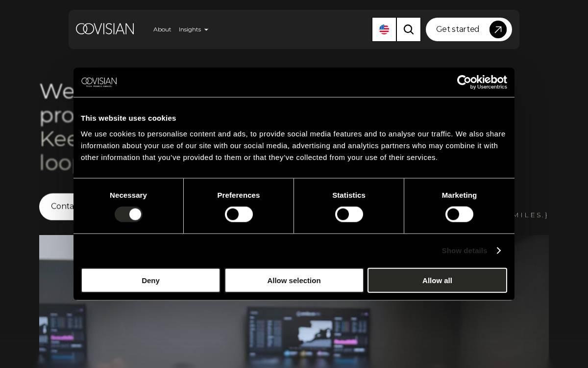Toggle the Necessary cookies switch

(x=128, y=214)
